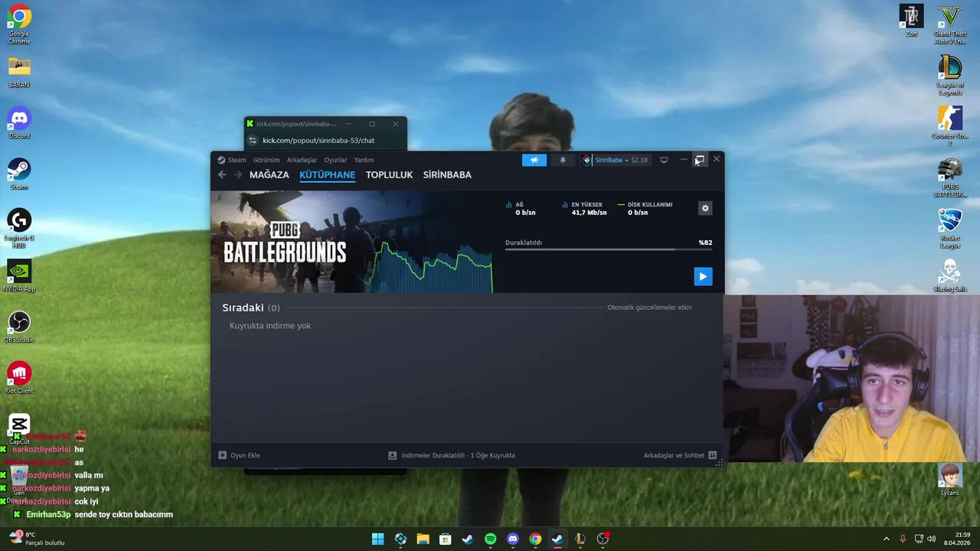Enter Steam Big Picture mode icon
Viewport: 980px width, 551px height.
pyautogui.click(x=664, y=160)
